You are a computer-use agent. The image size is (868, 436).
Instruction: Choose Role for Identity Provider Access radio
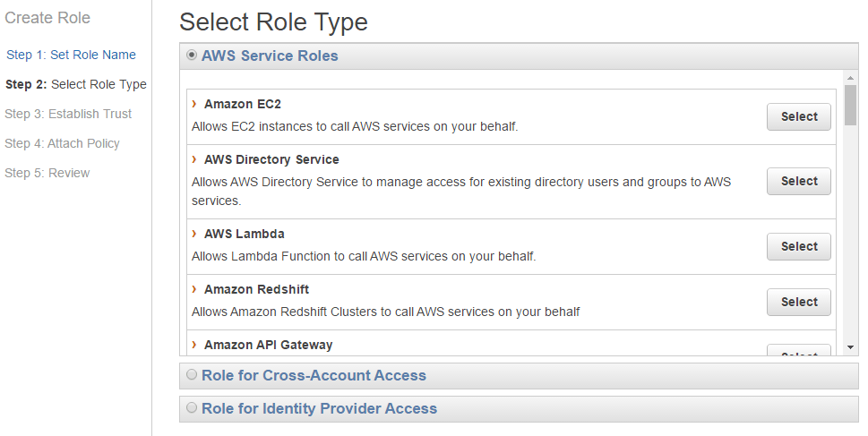click(192, 408)
